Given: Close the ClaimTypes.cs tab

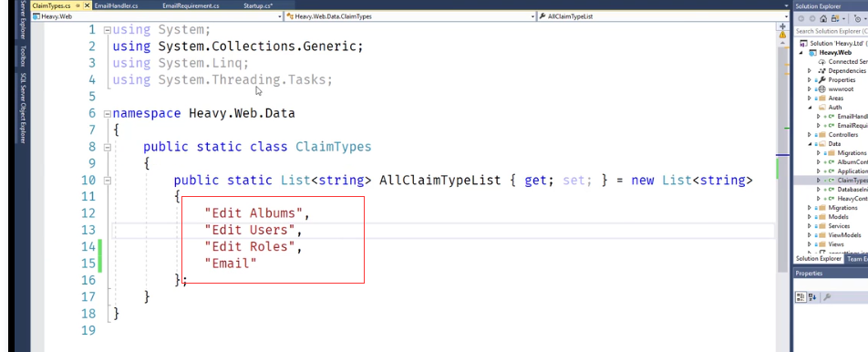Looking at the screenshot, I should click(x=87, y=5).
